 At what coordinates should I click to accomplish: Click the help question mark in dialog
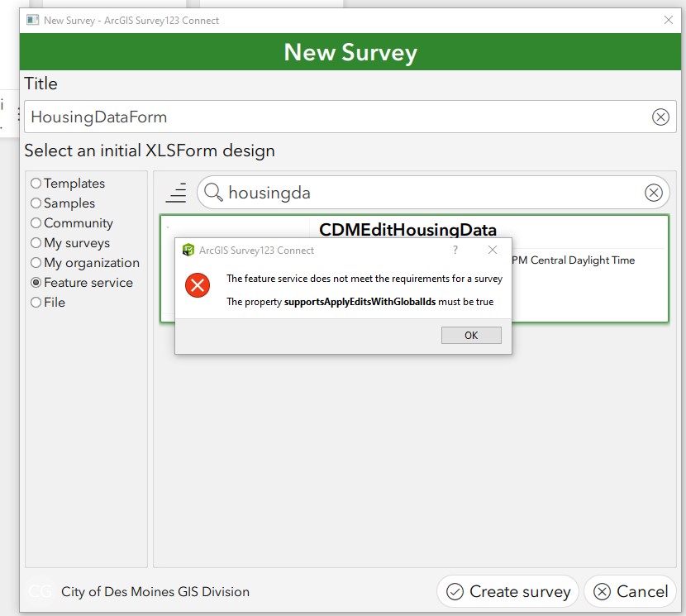pyautogui.click(x=456, y=250)
